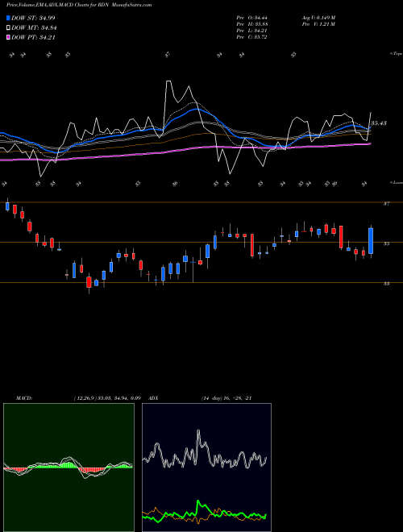Click the Lows marker label at right edge
Viewport: 403px width, 532px height.
[396, 183]
